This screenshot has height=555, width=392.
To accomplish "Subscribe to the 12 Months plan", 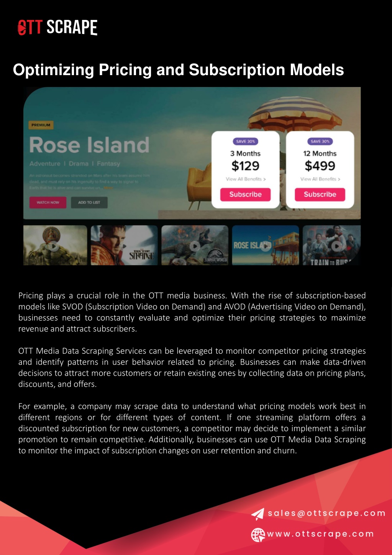I will pos(320,194).
